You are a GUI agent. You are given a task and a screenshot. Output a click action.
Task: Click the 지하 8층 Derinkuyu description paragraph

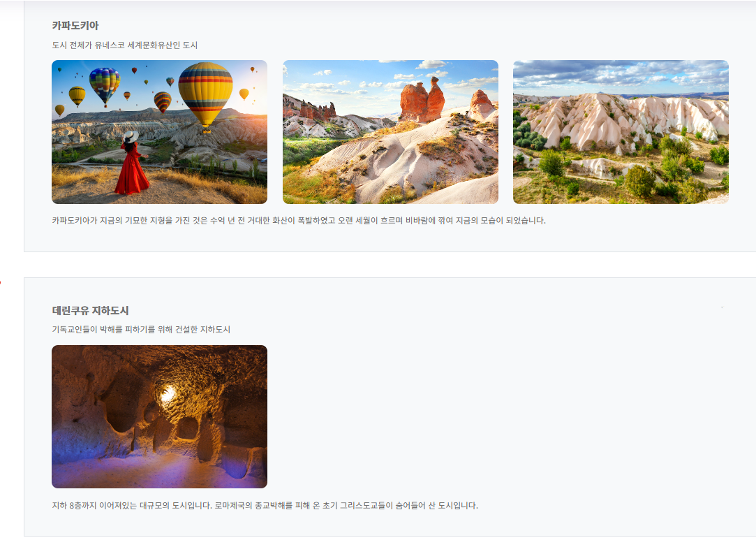(265, 505)
